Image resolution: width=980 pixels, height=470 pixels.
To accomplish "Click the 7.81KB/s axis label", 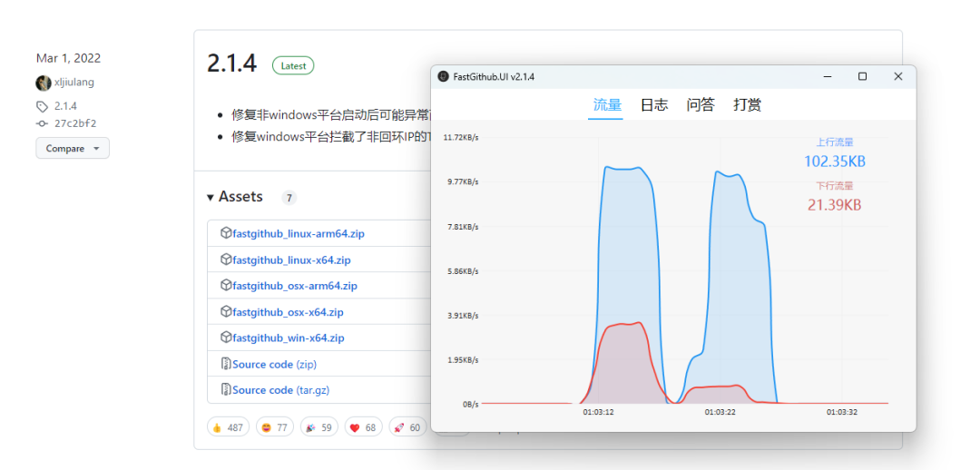I will click(x=463, y=227).
